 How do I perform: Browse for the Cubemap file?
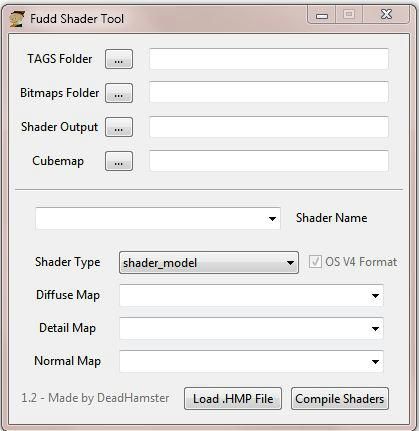[119, 161]
